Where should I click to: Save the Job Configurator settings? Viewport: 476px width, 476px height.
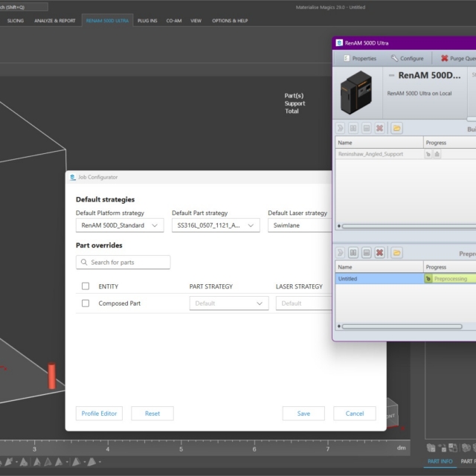coord(303,414)
